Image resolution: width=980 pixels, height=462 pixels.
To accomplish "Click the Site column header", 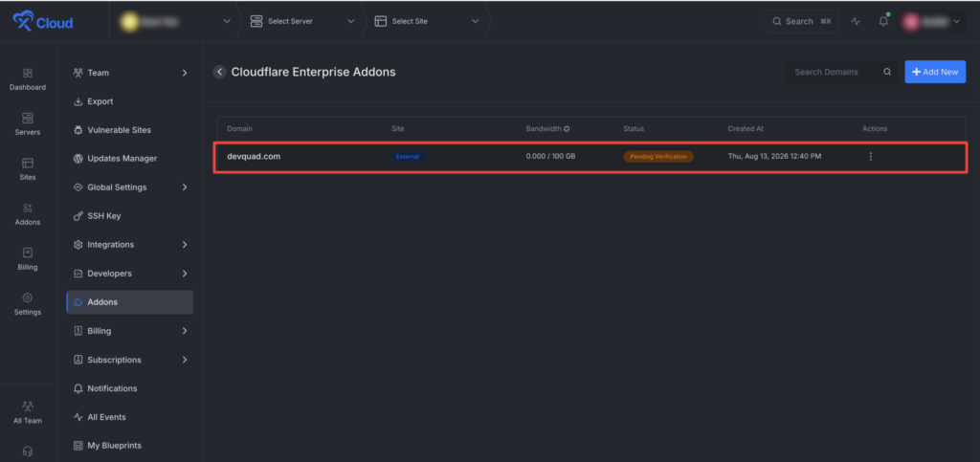I will (397, 128).
